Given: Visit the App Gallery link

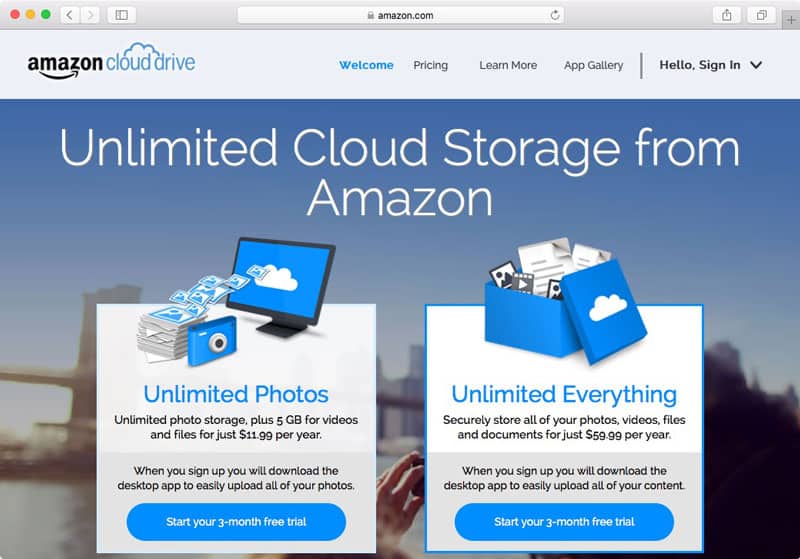Looking at the screenshot, I should [x=593, y=65].
